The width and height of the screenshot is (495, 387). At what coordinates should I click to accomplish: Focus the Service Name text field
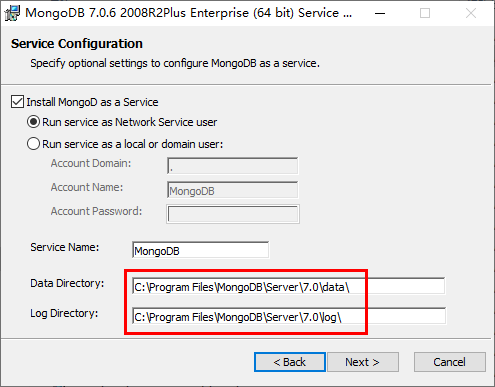pos(200,250)
